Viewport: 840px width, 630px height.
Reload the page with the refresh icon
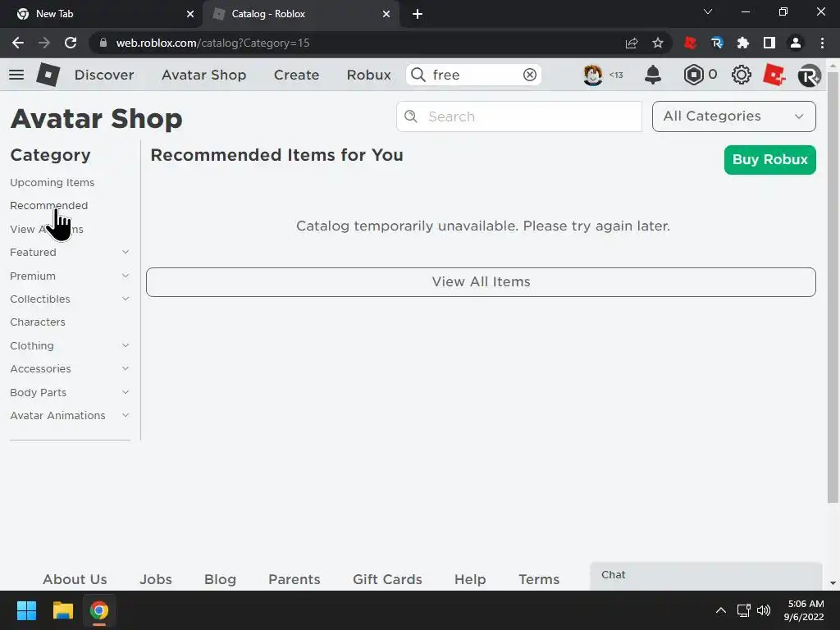pos(71,43)
